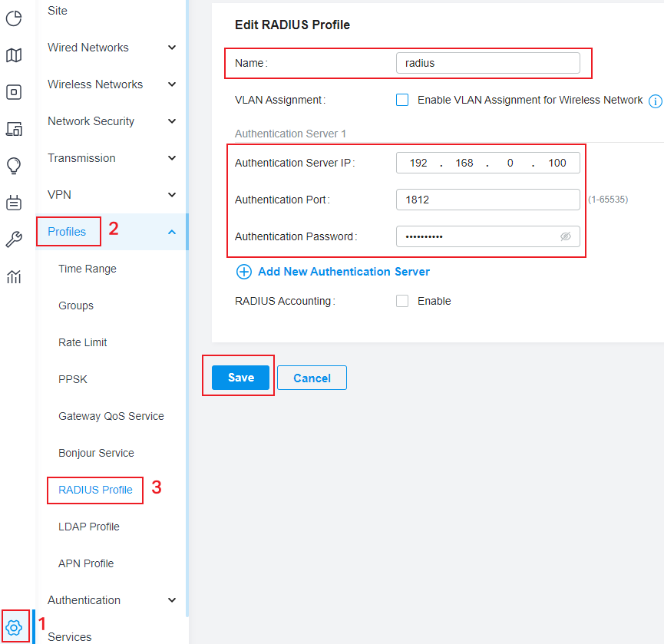The width and height of the screenshot is (664, 644).
Task: Open the LDAP Profile menu item
Action: click(x=89, y=527)
